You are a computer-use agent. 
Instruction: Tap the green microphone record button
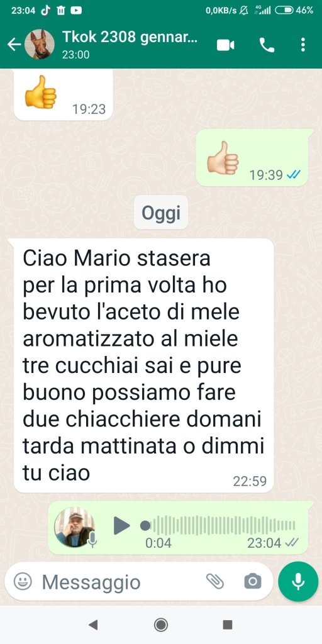[297, 582]
